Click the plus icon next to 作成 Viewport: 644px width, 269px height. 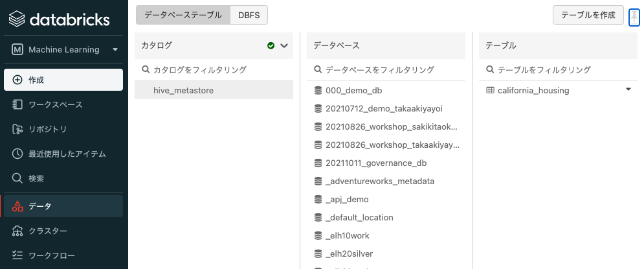[17, 80]
